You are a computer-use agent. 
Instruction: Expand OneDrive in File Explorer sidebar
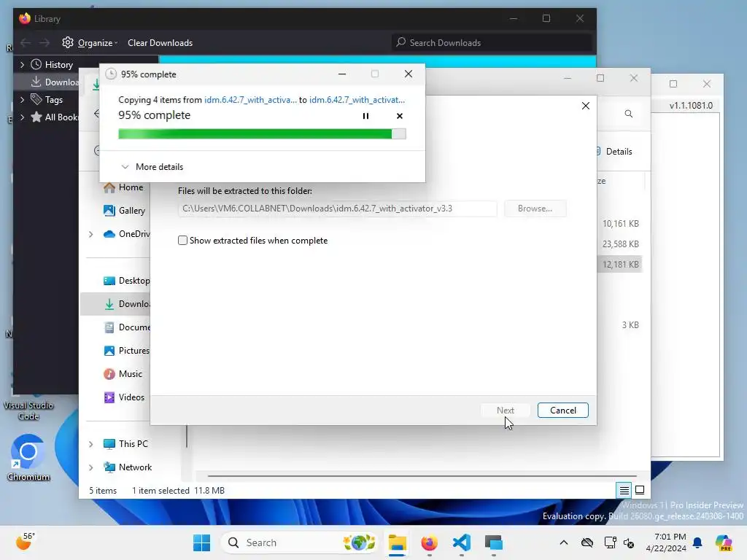[90, 234]
